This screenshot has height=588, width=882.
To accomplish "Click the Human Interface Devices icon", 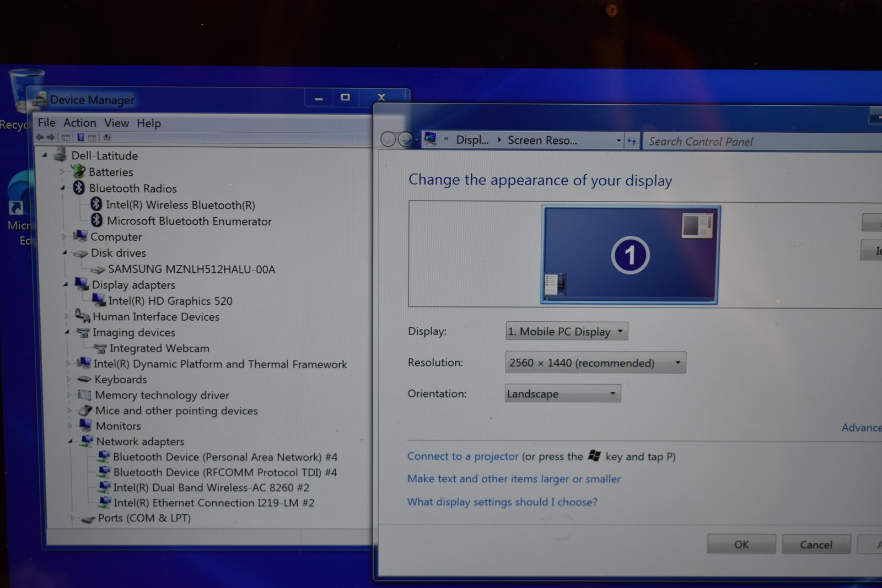I will click(83, 316).
